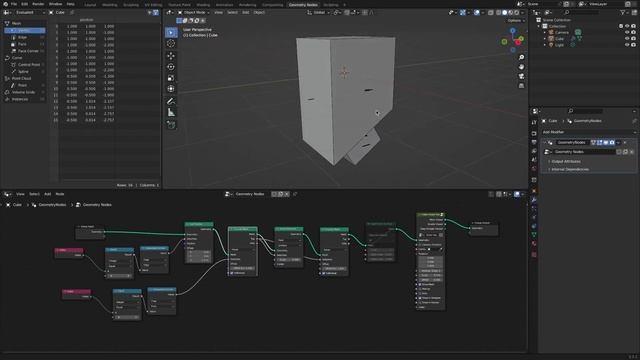This screenshot has height=360, width=640.
Task: Select the Scale tool
Action: tap(171, 78)
